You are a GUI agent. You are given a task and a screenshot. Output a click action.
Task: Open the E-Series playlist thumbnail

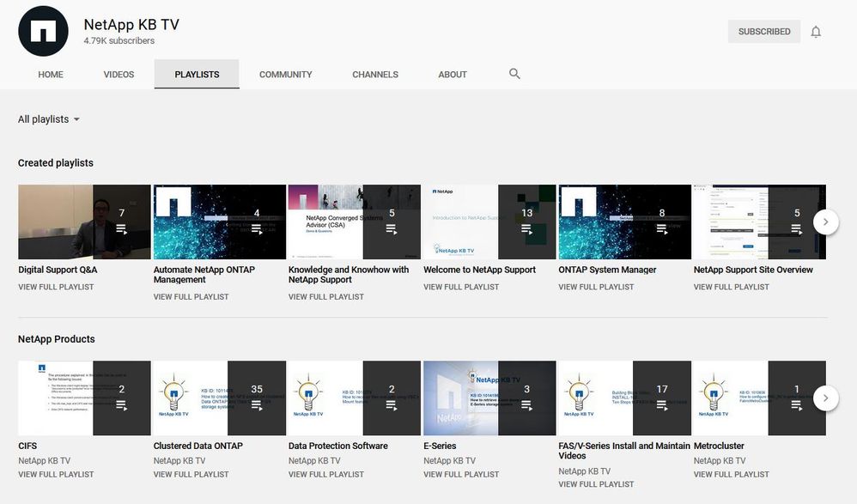click(x=489, y=398)
